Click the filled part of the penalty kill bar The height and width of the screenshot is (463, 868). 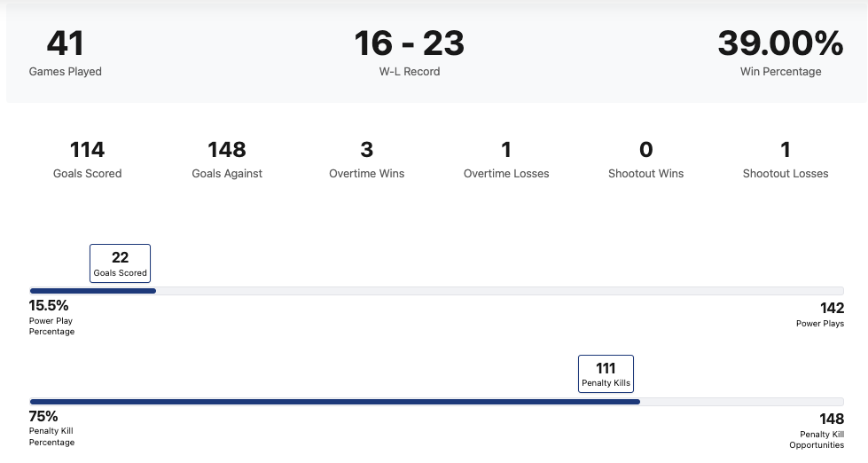coord(335,402)
